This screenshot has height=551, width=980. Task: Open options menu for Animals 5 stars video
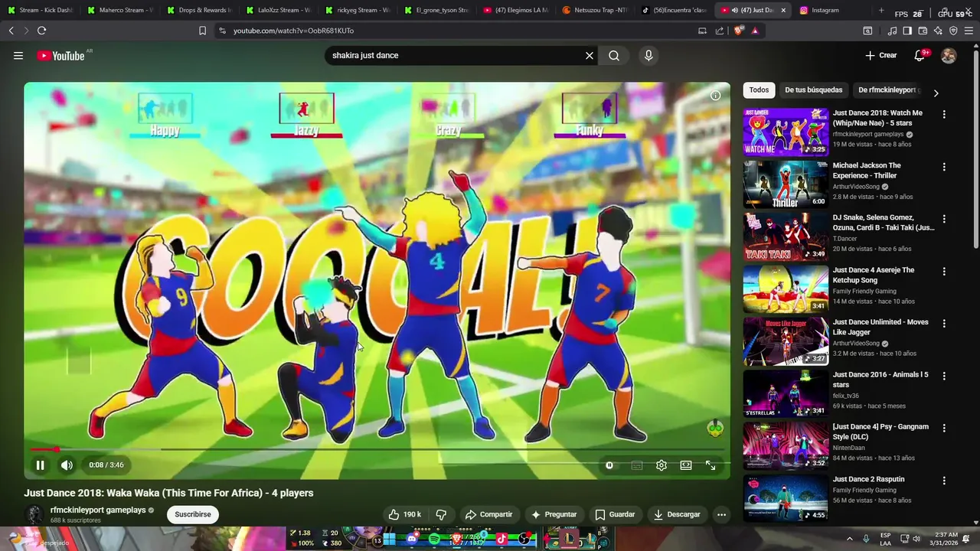click(x=944, y=376)
